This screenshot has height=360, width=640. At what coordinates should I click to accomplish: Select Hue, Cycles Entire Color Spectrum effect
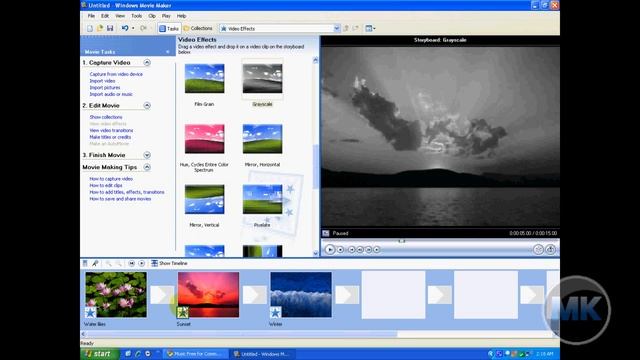pos(204,139)
